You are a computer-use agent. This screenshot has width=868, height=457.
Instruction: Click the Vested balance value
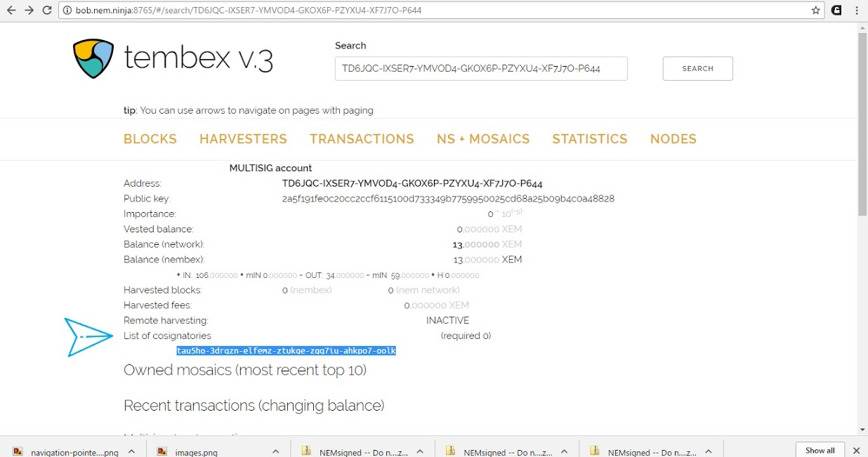point(489,229)
